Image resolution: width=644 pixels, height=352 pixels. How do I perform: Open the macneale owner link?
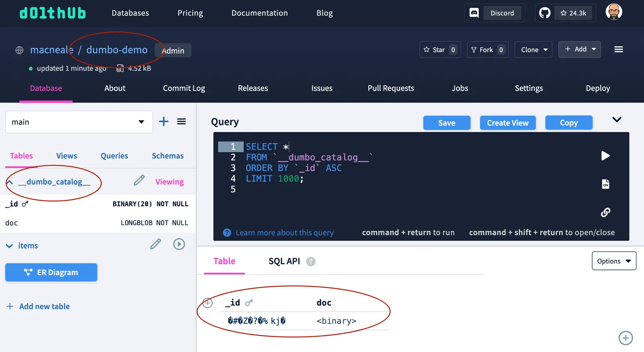pos(52,50)
